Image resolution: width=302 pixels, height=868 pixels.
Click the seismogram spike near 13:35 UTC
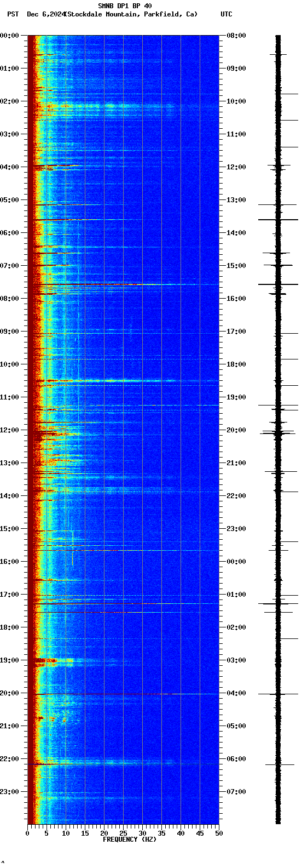[278, 219]
